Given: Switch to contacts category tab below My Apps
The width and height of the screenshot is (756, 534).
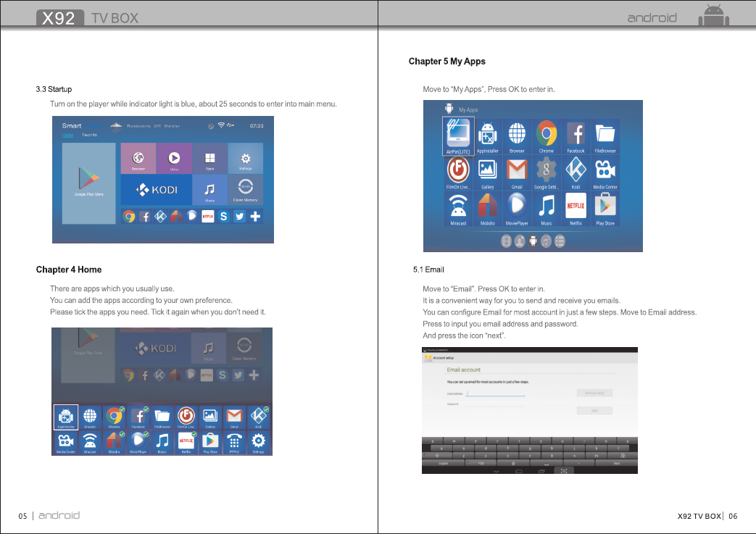Looking at the screenshot, I should pyautogui.click(x=519, y=241).
